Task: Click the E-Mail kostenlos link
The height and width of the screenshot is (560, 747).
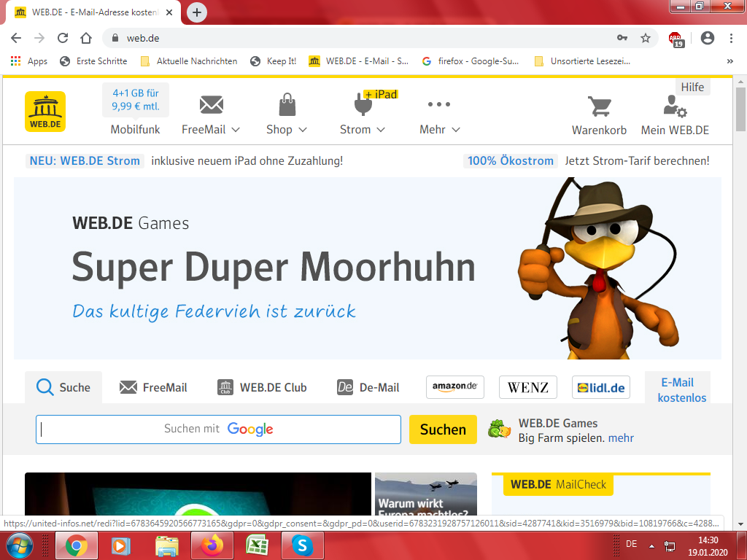Action: point(682,390)
